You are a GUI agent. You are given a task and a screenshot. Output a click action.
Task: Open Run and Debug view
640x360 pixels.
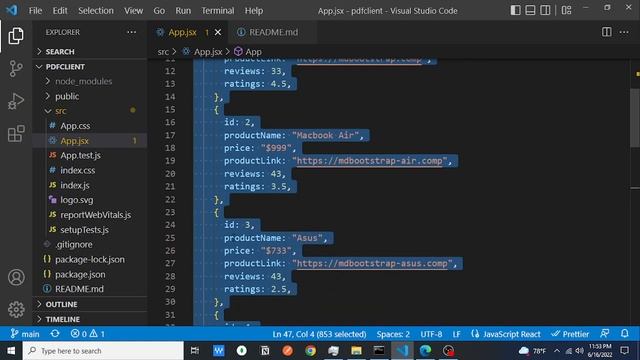pos(16,101)
